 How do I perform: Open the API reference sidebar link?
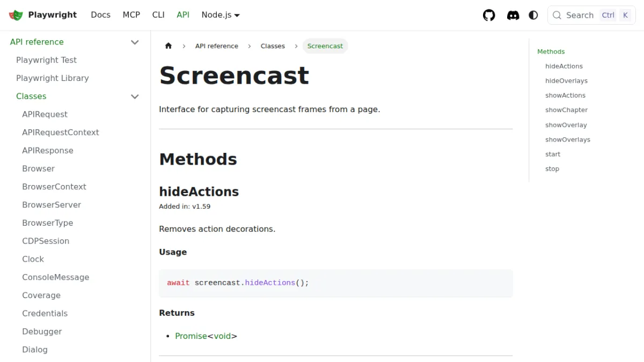(x=36, y=42)
